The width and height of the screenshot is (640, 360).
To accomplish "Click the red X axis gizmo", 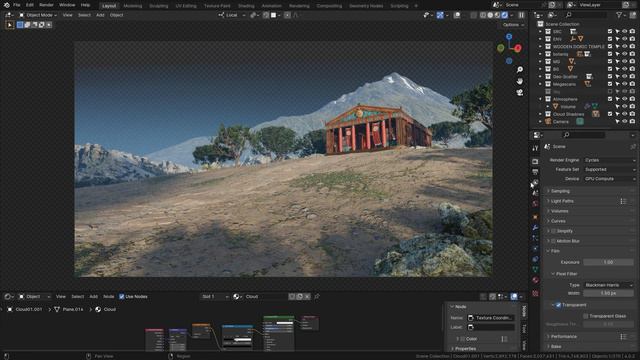I will point(518,49).
